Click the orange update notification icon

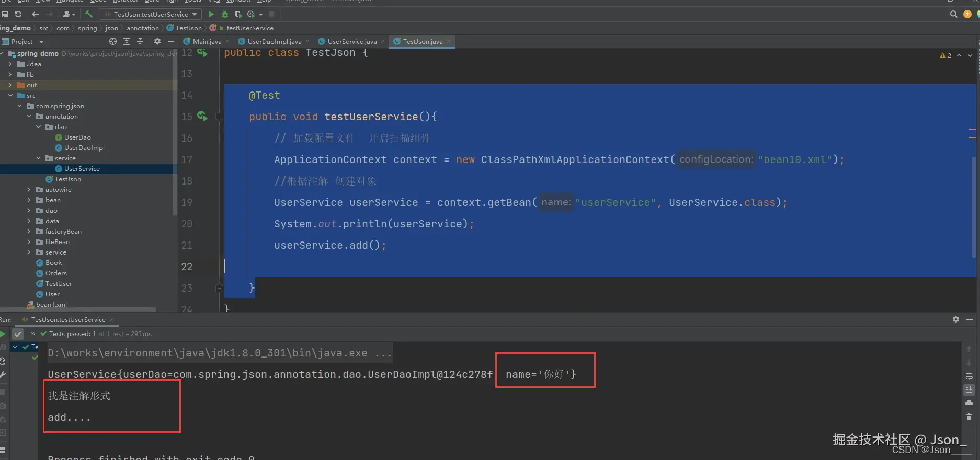pos(967,14)
